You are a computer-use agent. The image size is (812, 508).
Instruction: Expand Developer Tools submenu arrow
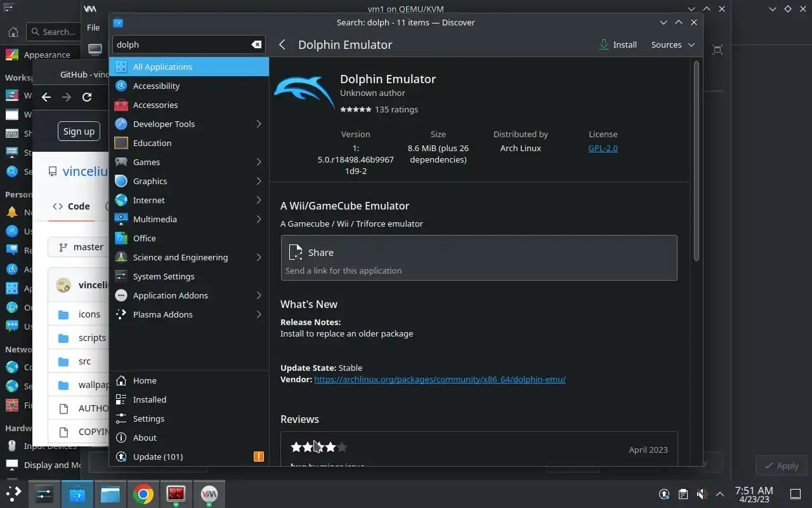259,124
